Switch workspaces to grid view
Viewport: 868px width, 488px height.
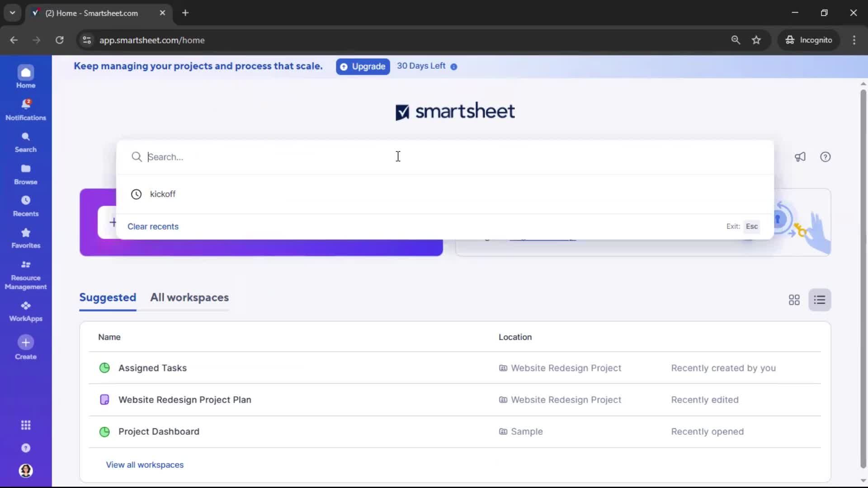pos(794,300)
